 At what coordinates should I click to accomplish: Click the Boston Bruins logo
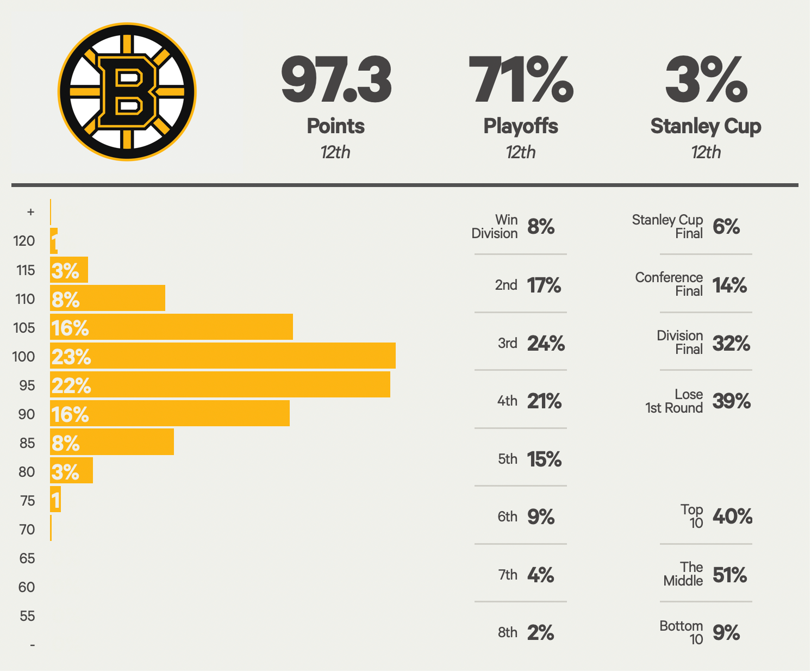click(x=127, y=92)
